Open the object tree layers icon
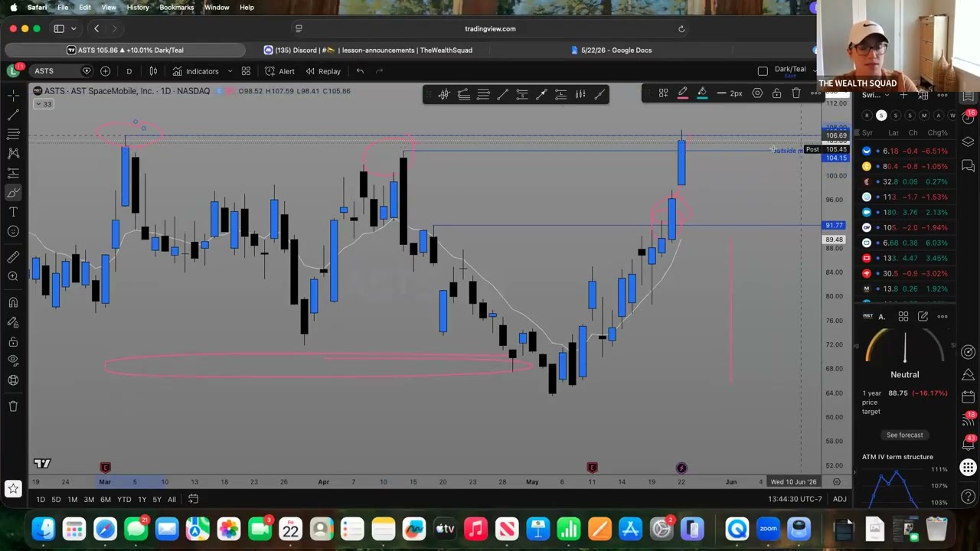The width and height of the screenshot is (980, 551). click(x=969, y=142)
